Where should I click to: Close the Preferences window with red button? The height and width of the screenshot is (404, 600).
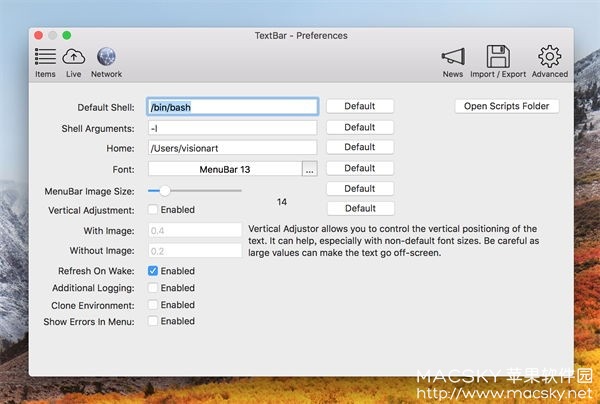point(38,35)
